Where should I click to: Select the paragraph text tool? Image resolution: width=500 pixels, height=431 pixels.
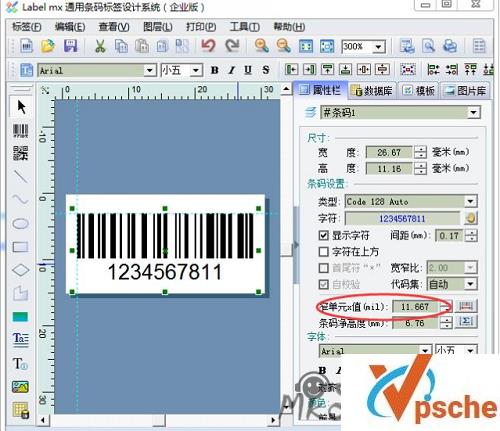coord(20,339)
